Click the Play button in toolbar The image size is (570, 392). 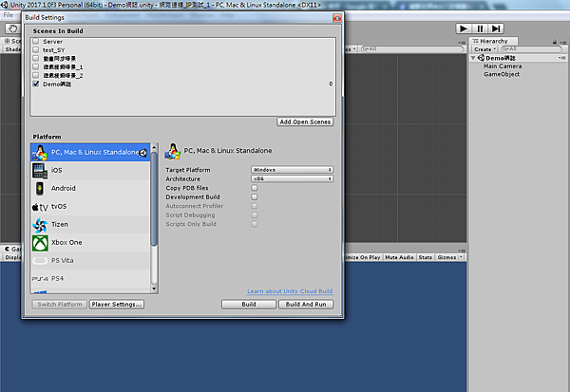pos(464,28)
